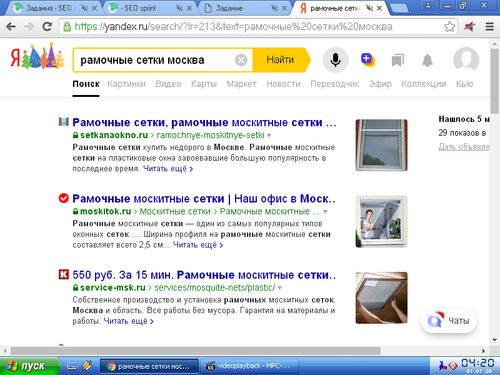Image resolution: width=500 pixels, height=375 pixels.
Task: Click setkanaokno.ru window thumbnail image
Action: (x=381, y=145)
